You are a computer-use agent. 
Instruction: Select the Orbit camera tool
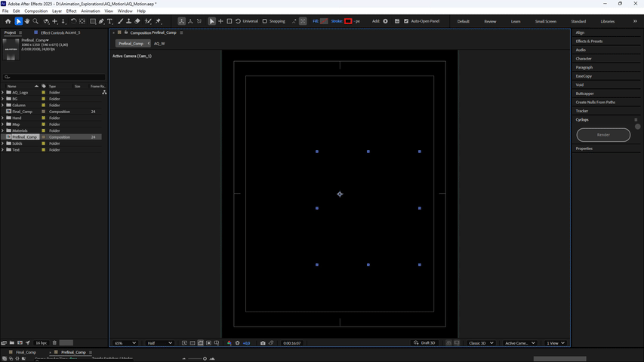coord(46,21)
